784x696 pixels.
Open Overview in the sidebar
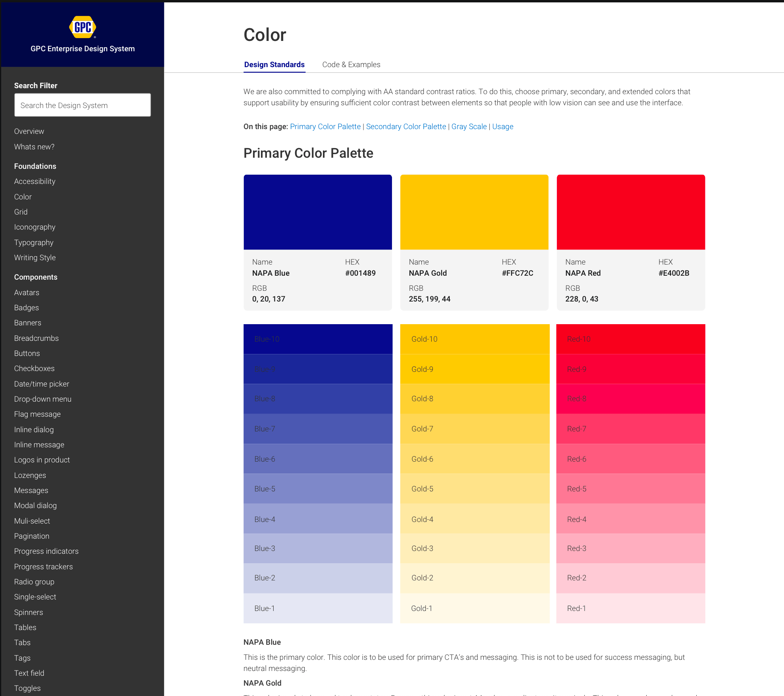pos(29,131)
